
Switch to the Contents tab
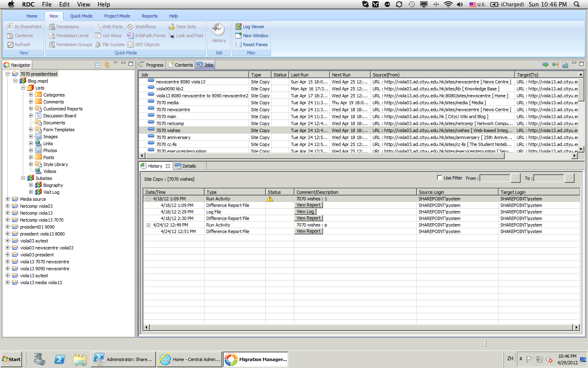point(180,65)
